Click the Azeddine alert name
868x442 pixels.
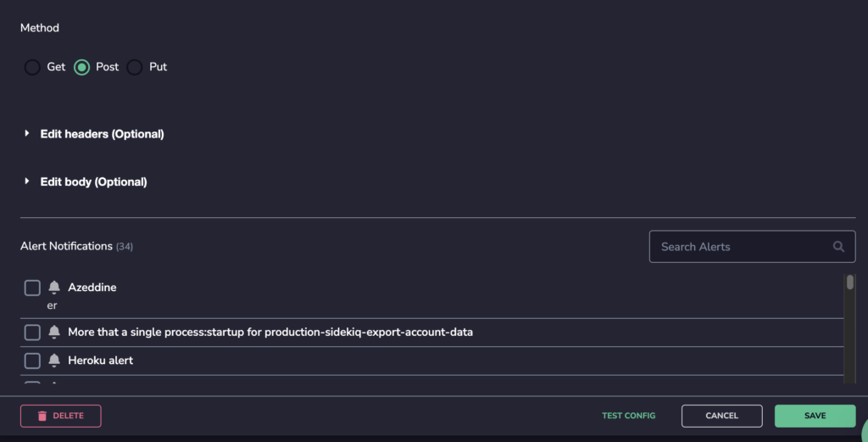(92, 287)
